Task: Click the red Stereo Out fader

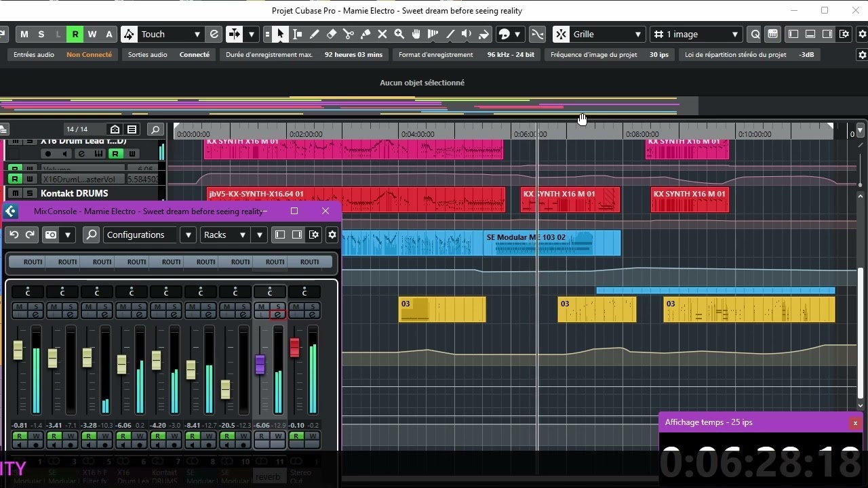Action: [294, 347]
